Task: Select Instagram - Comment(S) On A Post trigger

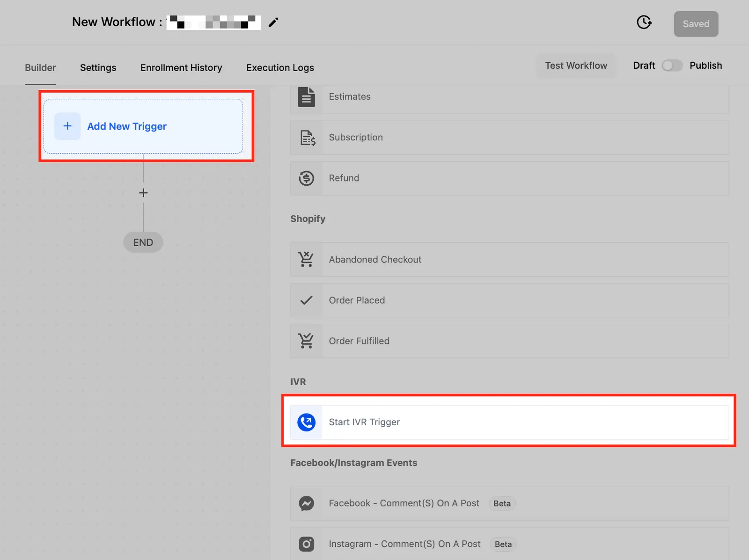Action: click(510, 544)
